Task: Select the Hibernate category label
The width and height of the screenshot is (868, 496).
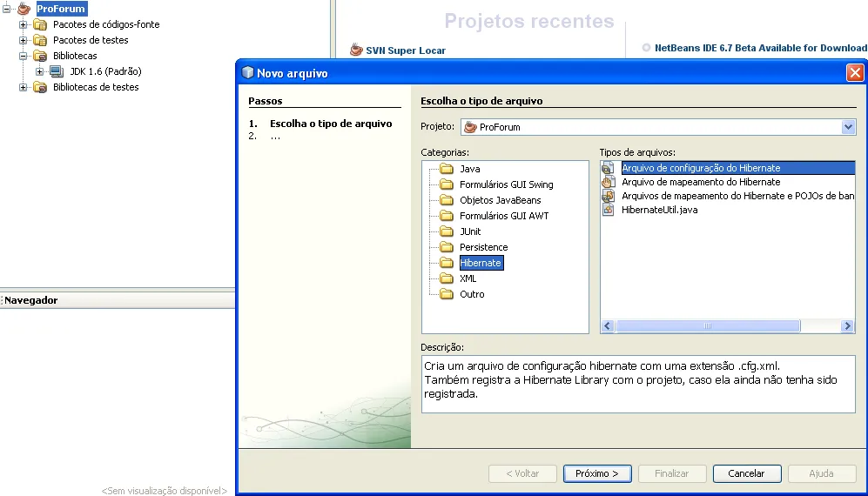Action: tap(481, 263)
